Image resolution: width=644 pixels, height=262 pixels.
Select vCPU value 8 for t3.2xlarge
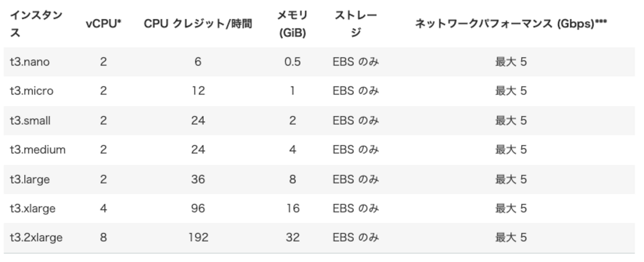[103, 238]
